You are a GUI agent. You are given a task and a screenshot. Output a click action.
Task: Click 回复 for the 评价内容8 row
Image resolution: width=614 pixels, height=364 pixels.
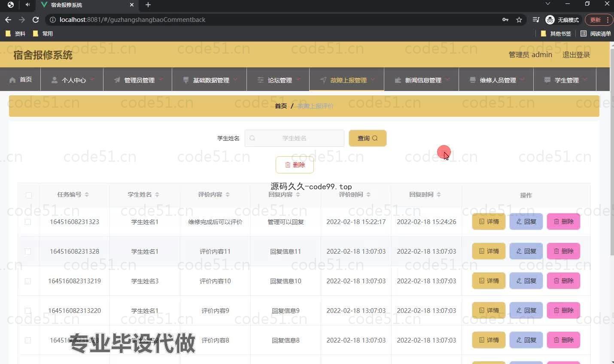pyautogui.click(x=526, y=340)
